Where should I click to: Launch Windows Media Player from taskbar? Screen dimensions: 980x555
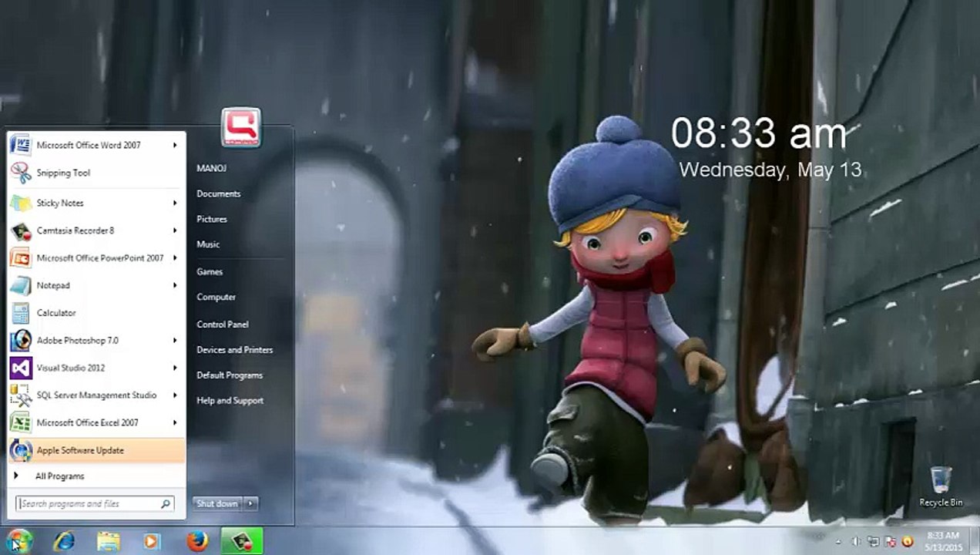pos(152,542)
